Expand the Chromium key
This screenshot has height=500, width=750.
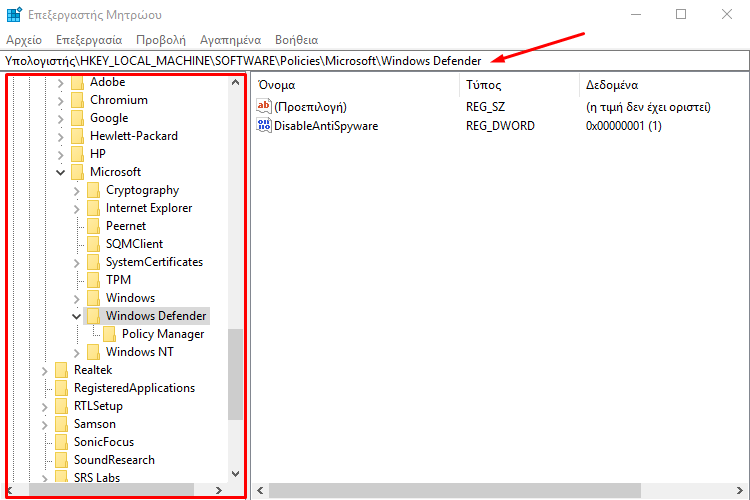pos(60,101)
